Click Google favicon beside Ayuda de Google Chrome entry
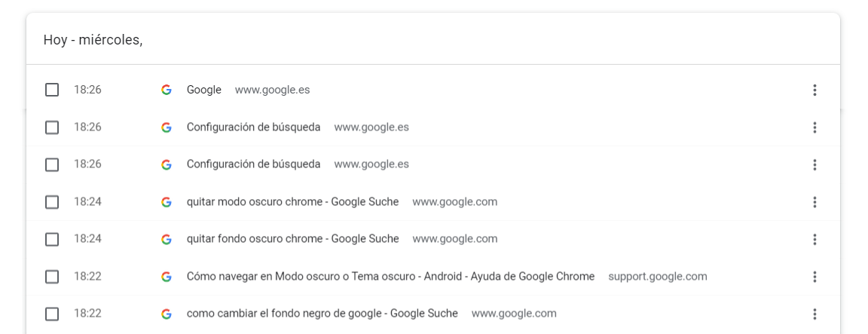Image resolution: width=868 pixels, height=334 pixels. (167, 277)
